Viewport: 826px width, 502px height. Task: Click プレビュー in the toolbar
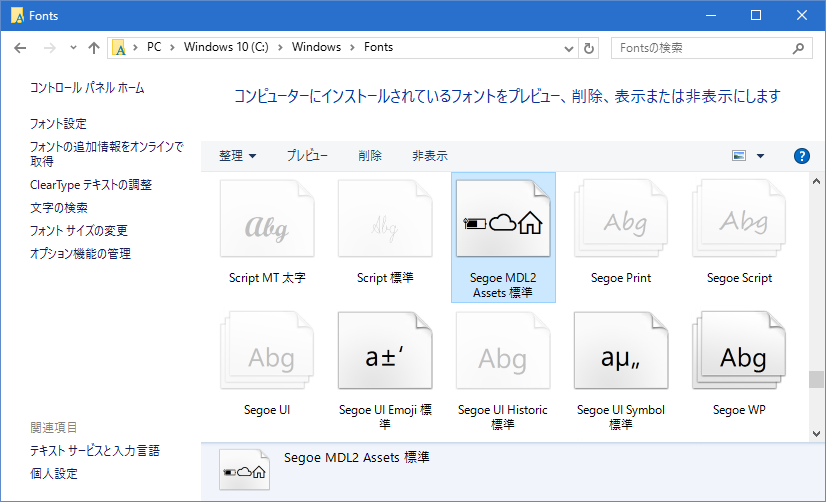click(307, 155)
